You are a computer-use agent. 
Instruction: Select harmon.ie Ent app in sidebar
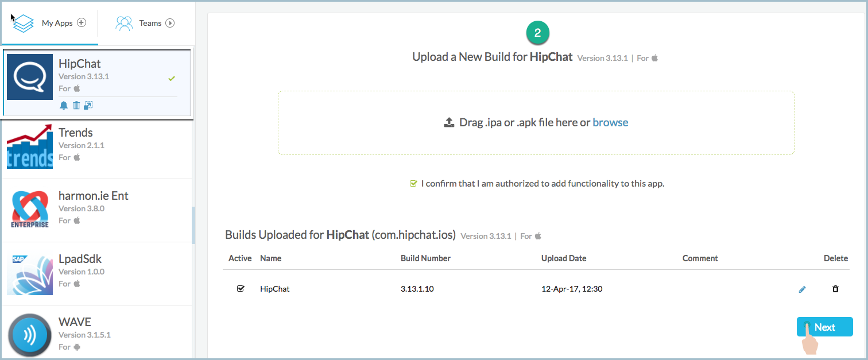click(x=97, y=211)
